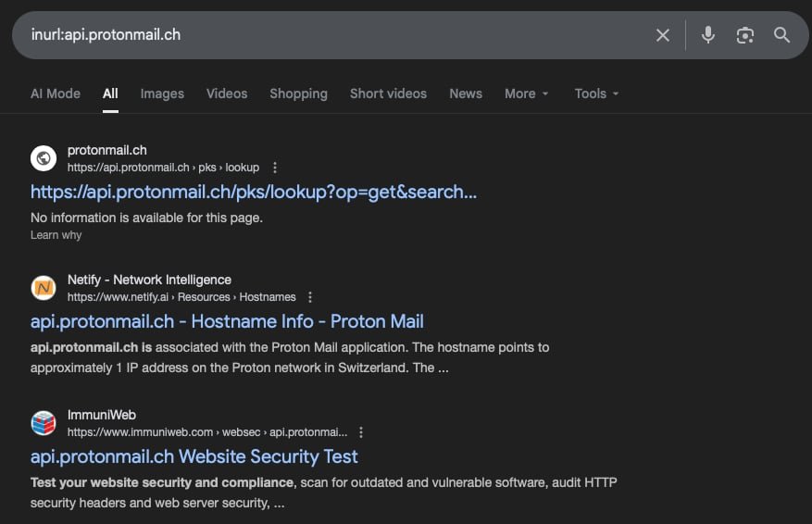Click the magnifying glass search icon
The image size is (812, 524).
[782, 35]
